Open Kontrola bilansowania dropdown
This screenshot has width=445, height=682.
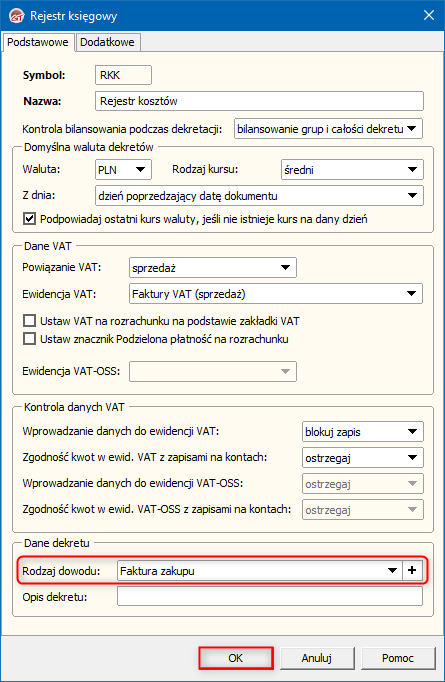tap(328, 129)
